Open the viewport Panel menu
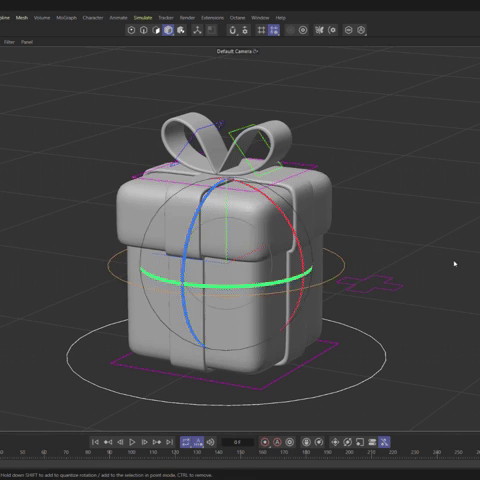 (27, 42)
